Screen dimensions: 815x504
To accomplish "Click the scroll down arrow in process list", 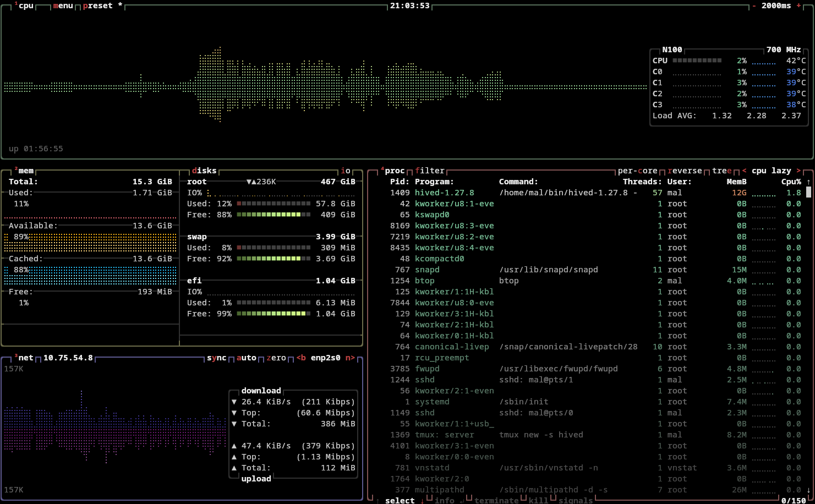I will point(808,490).
